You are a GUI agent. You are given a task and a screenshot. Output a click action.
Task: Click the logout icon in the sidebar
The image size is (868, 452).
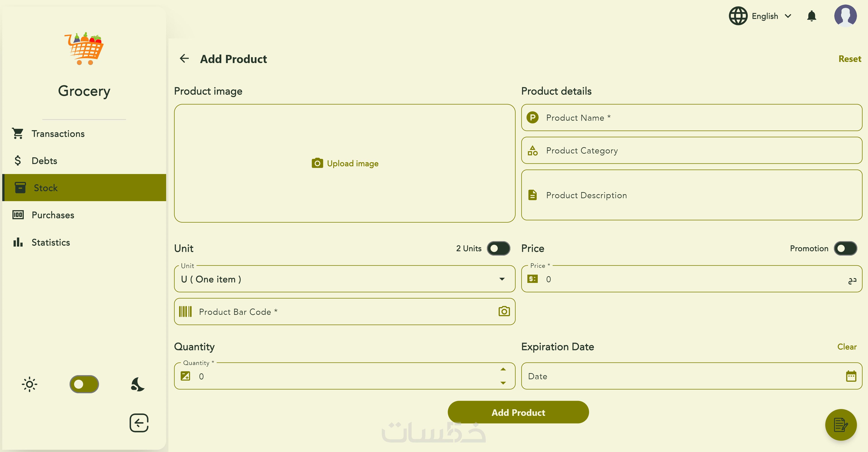coord(139,423)
